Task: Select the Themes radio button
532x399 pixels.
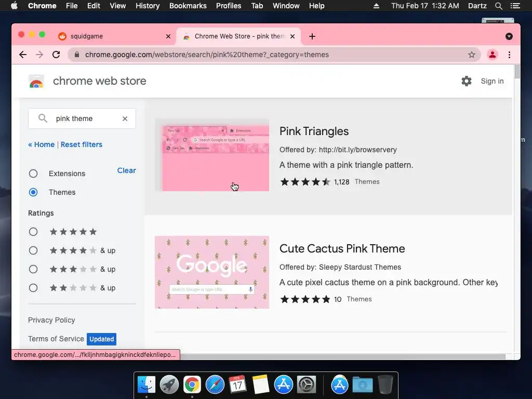Action: (x=33, y=192)
